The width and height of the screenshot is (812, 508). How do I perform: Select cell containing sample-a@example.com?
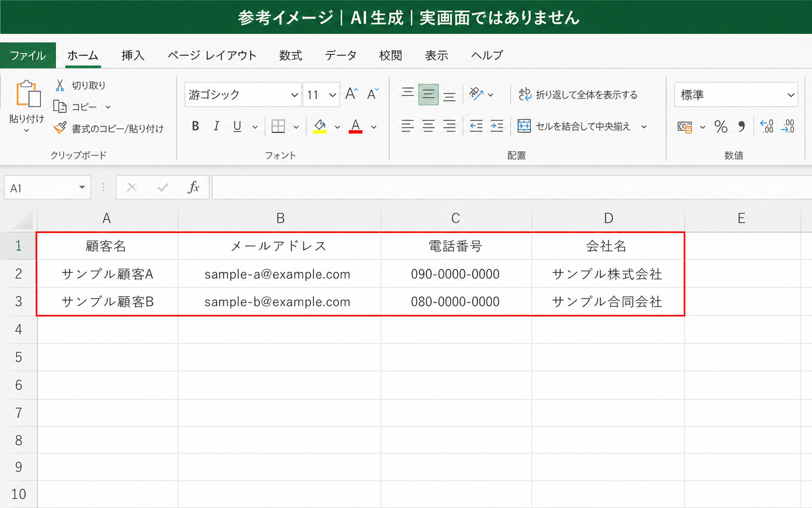point(280,274)
